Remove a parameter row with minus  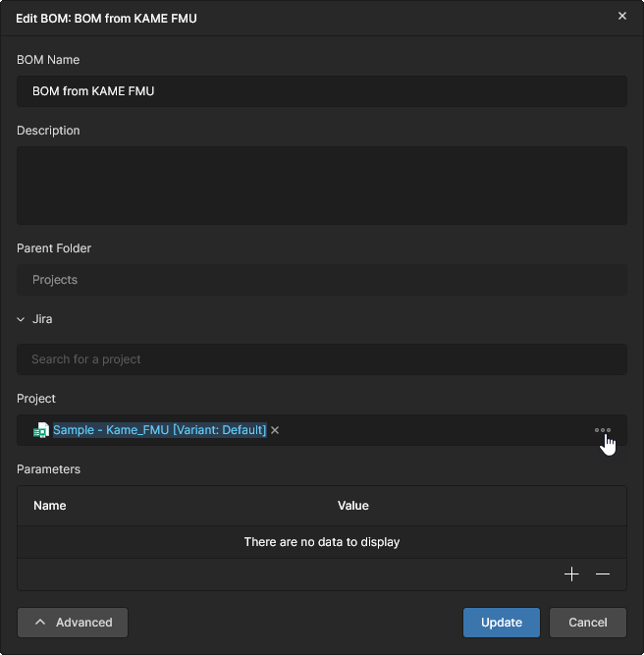603,573
